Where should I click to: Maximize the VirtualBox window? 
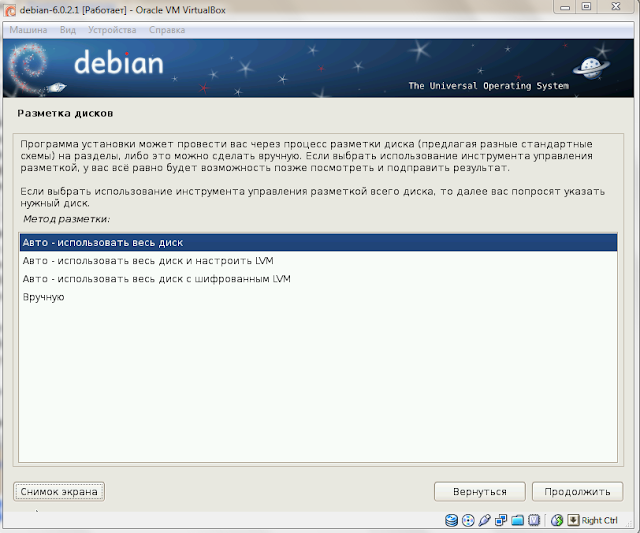pos(587,7)
